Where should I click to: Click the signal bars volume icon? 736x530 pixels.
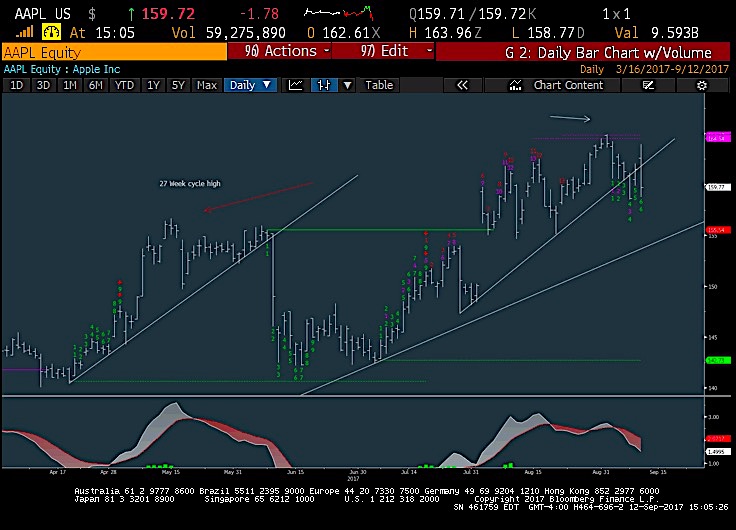[24, 32]
